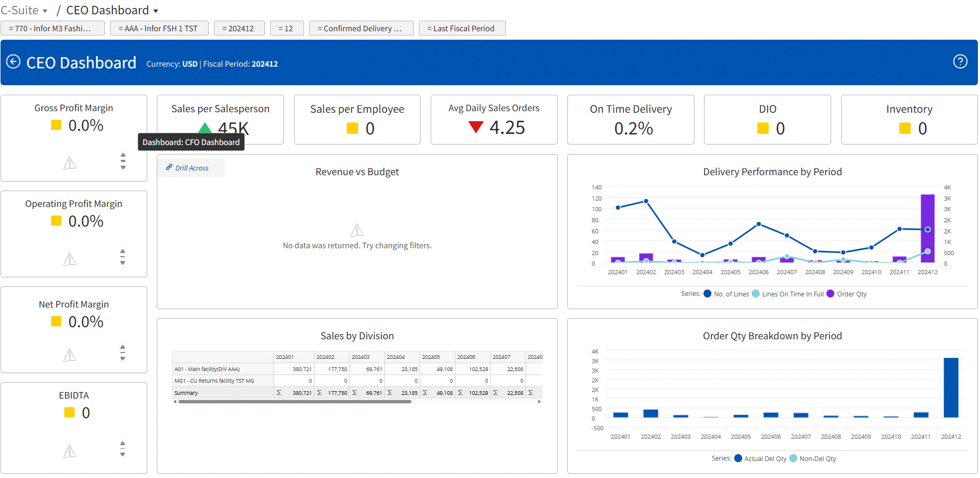This screenshot has height=478, width=980.
Task: Click yellow status square in Inventory card
Action: pos(905,128)
